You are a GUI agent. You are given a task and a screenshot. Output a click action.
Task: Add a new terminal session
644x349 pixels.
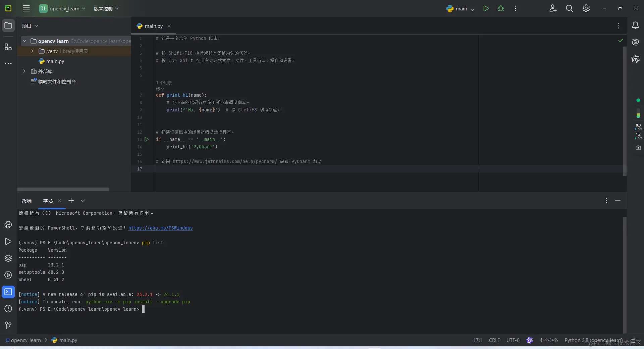pos(71,200)
